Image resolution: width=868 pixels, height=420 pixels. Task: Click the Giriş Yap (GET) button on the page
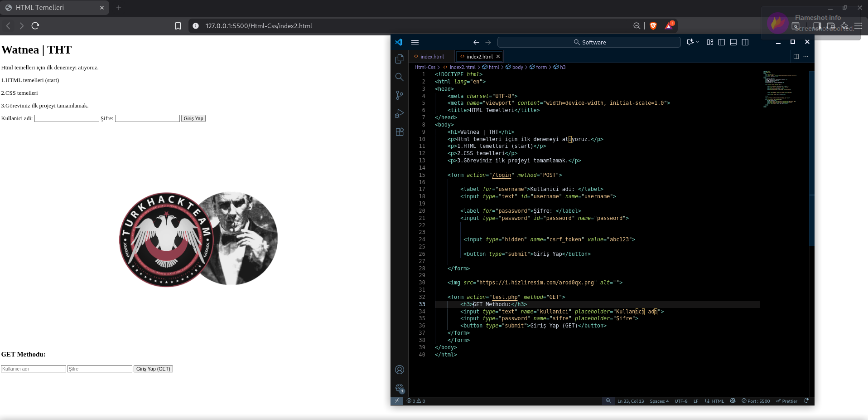[153, 369]
